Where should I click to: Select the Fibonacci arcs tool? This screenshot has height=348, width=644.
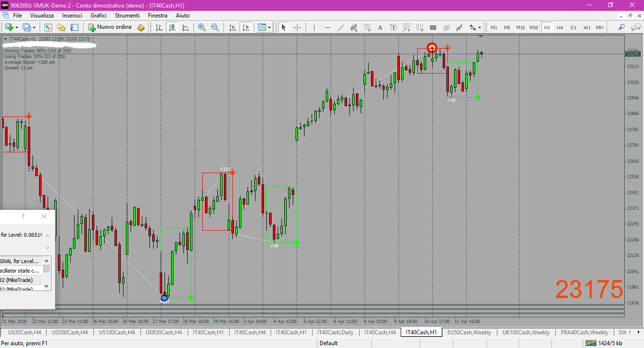click(407, 27)
